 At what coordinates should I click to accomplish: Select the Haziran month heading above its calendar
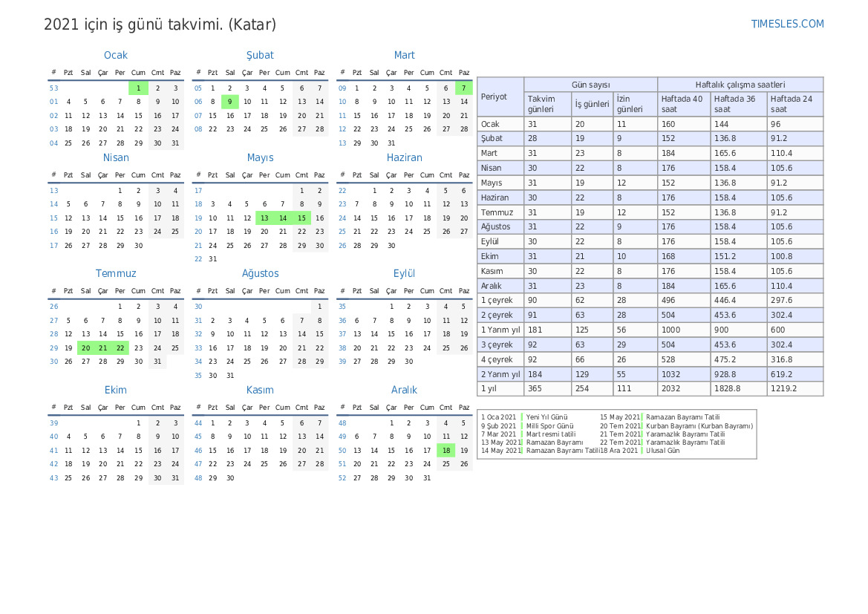404,157
